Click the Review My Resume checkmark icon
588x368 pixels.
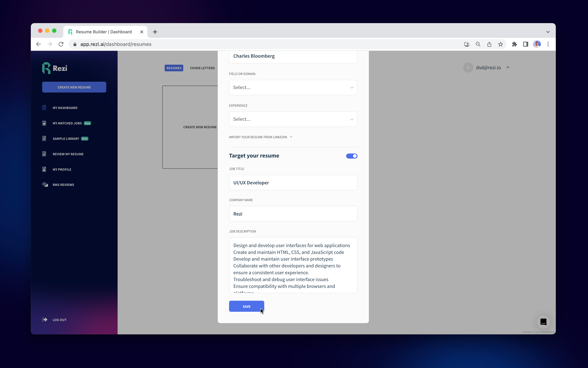44,154
